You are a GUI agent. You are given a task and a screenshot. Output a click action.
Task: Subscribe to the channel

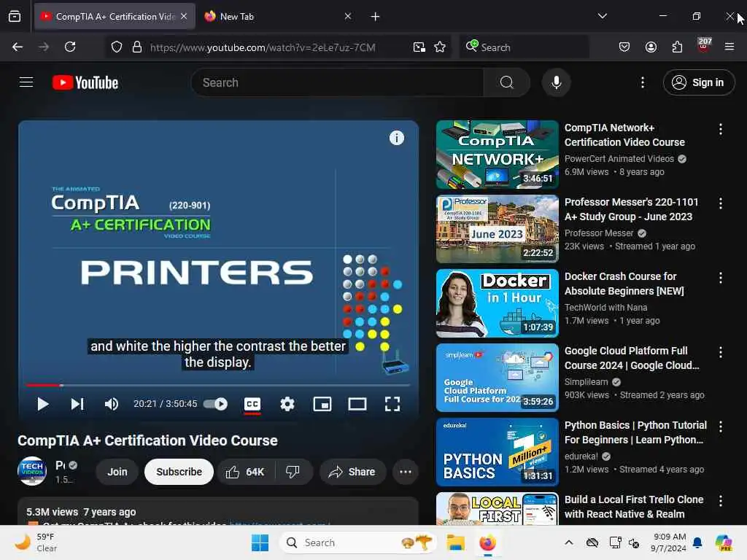click(x=179, y=472)
